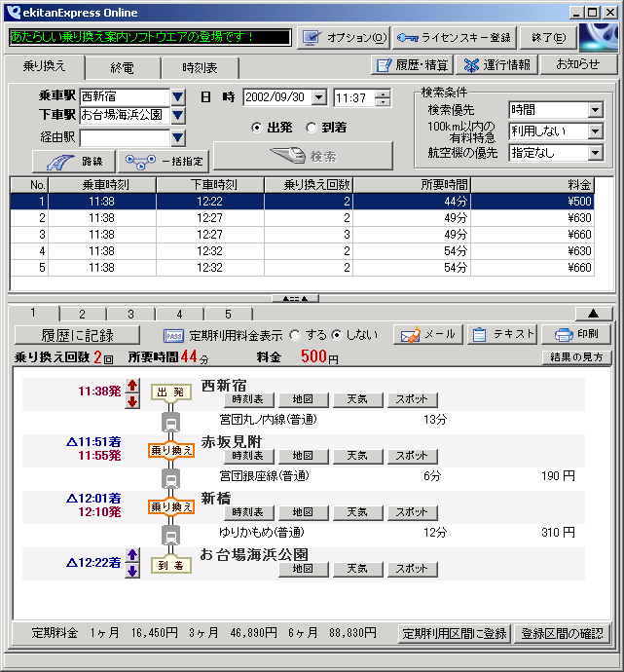The width and height of the screenshot is (624, 672).
Task: Click the 乗り換え回数 column header
Action: tap(309, 185)
